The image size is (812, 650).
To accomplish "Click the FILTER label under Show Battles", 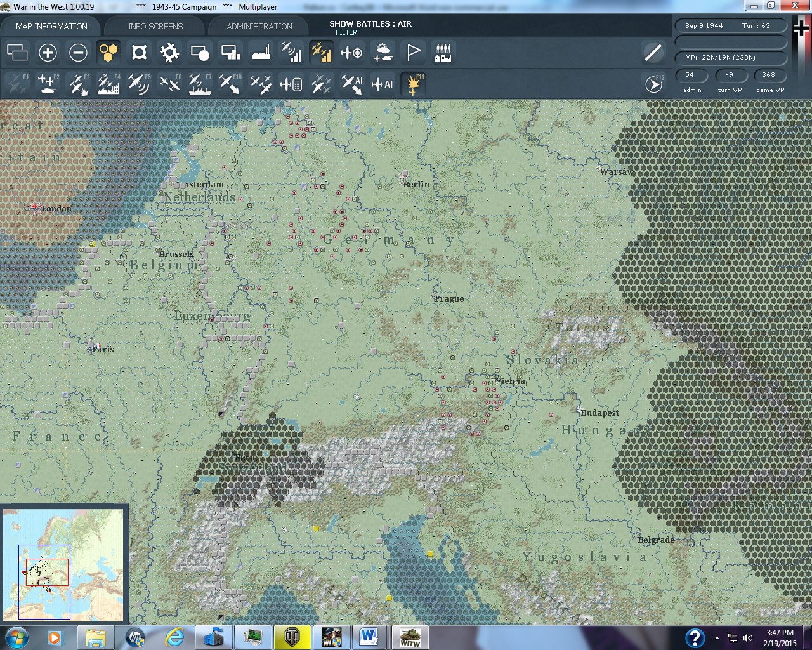I will point(346,32).
